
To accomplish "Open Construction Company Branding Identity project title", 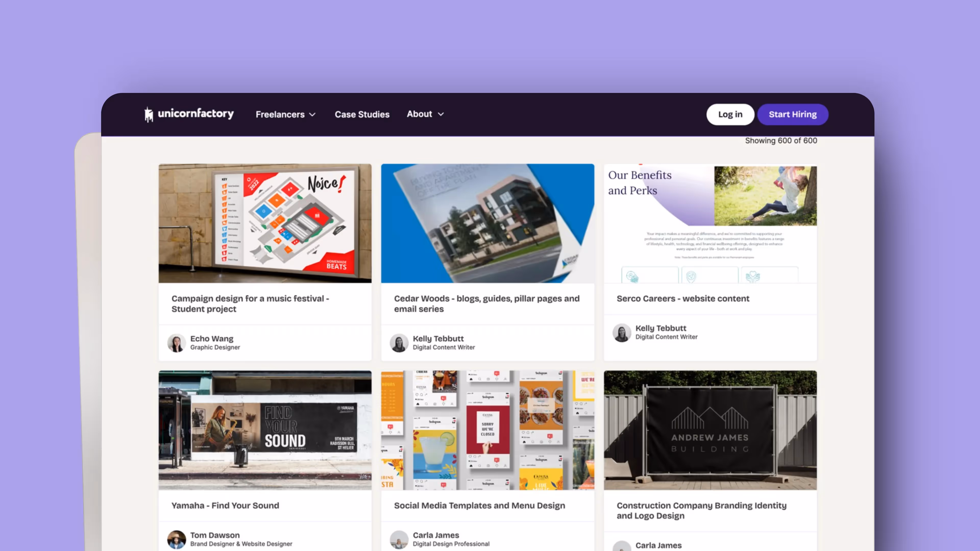I will click(x=702, y=510).
